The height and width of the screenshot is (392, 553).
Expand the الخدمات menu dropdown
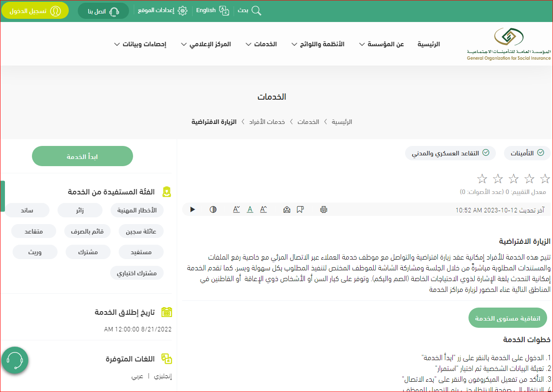pyautogui.click(x=261, y=44)
